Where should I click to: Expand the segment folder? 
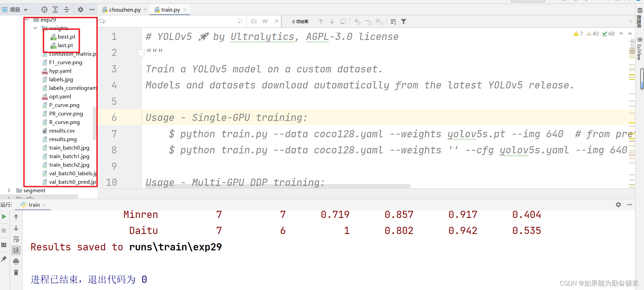pyautogui.click(x=9, y=190)
